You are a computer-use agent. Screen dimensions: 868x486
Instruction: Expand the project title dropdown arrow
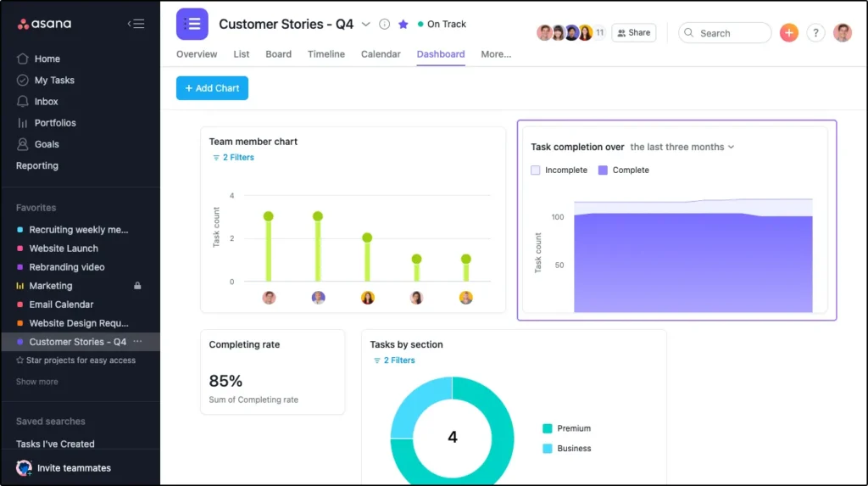pos(366,25)
